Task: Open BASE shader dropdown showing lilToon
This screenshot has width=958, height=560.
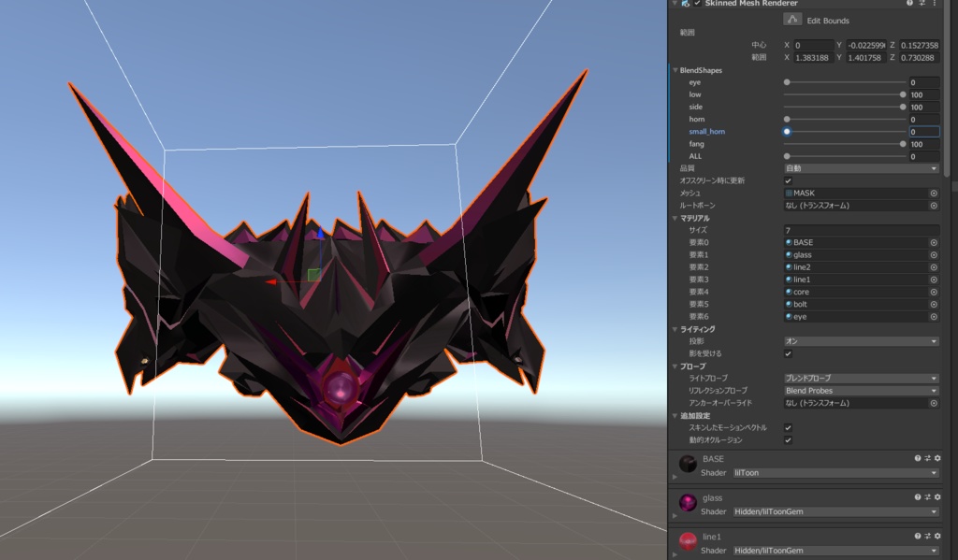Action: (x=835, y=473)
